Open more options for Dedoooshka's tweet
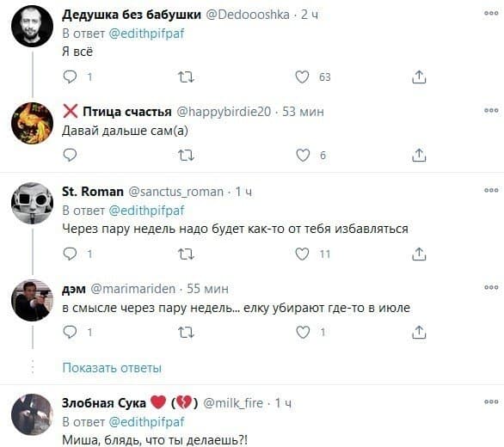The image size is (504, 447). 491,13
